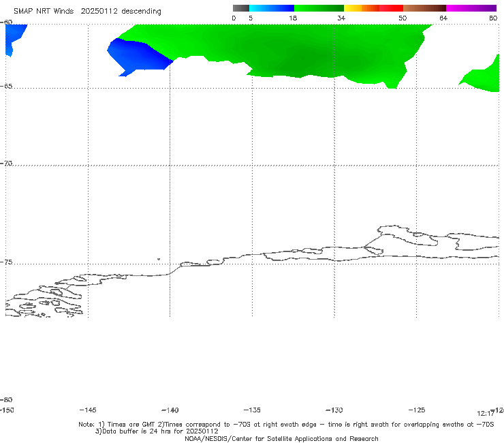Screen dimensions: 504x443
Task: Click the yellow-orange segment of the color bar
Action: click(362, 8)
